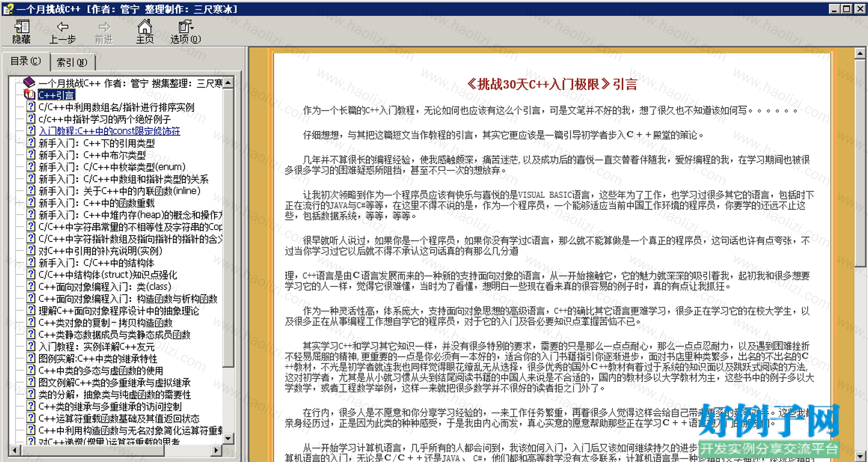This screenshot has width=868, height=462.
Task: Minimize the help viewer window
Action: 834,9
